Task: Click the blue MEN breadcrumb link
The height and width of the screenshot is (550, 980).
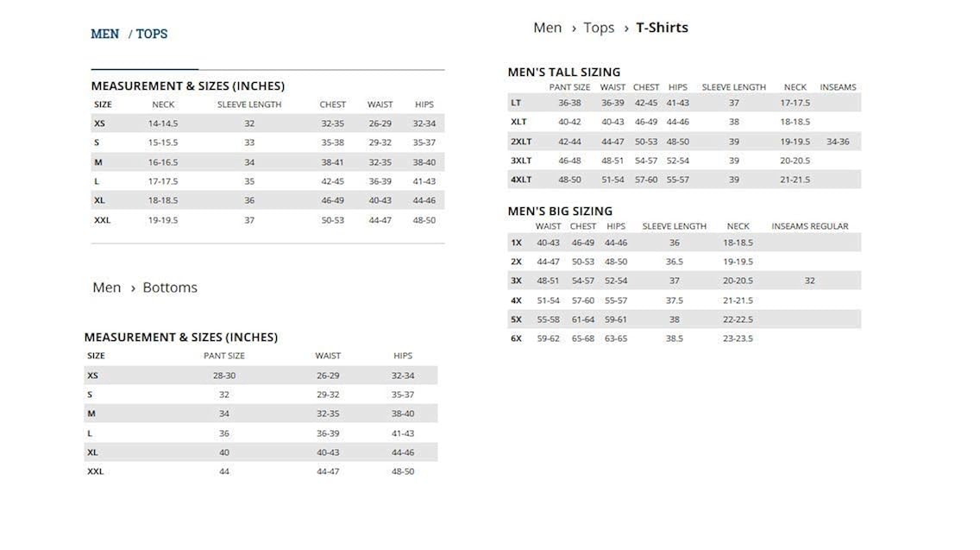Action: click(x=104, y=34)
